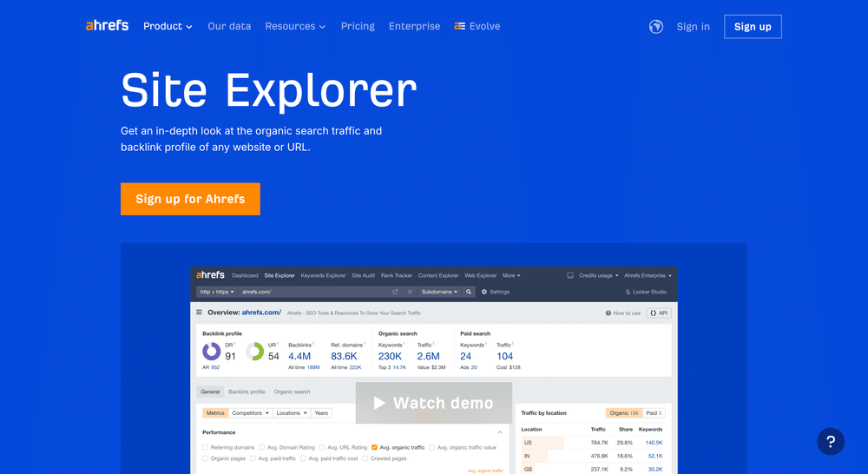Select Web Explorer in the demo navigation

point(481,275)
